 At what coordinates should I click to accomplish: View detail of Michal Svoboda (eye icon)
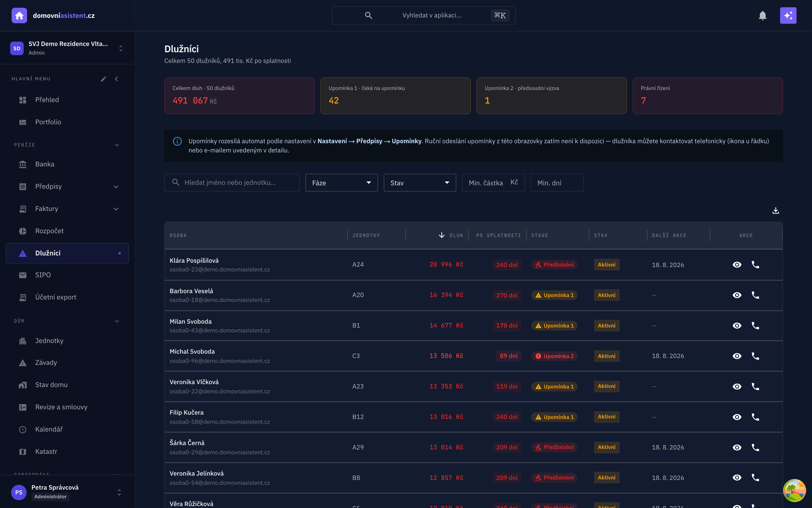coord(737,356)
